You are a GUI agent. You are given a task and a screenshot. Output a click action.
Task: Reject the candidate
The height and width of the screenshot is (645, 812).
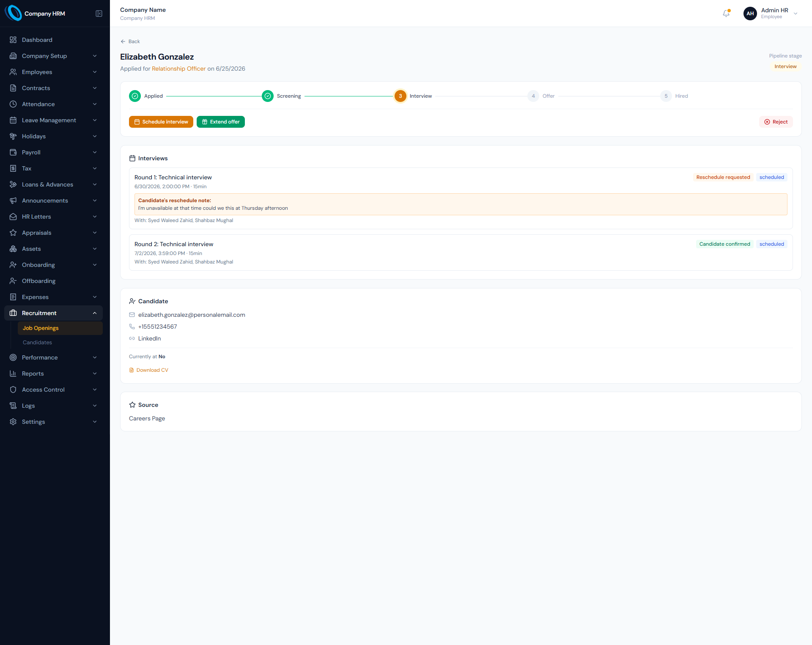776,122
